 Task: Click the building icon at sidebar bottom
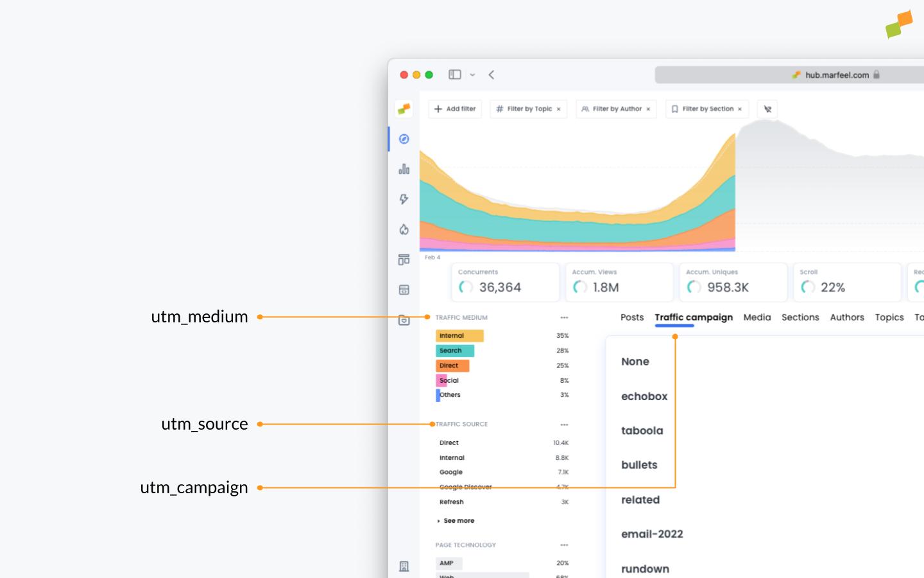click(x=404, y=565)
